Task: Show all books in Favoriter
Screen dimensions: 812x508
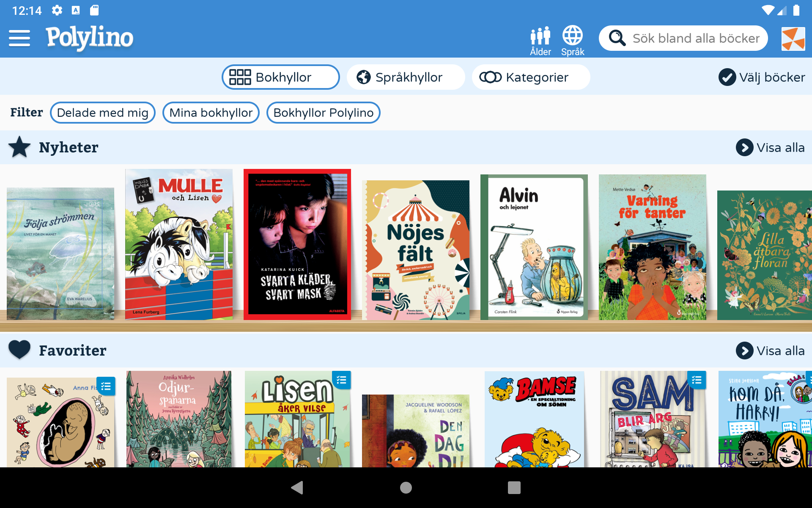Action: click(770, 351)
